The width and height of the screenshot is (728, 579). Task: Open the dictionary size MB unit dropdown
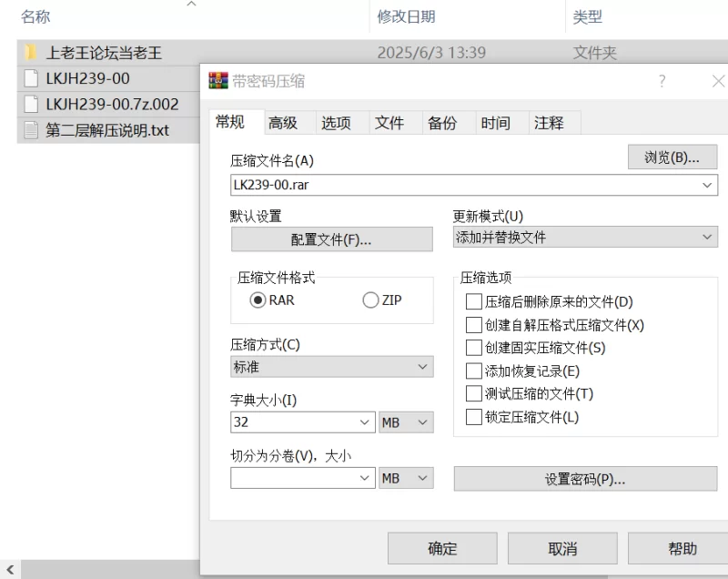[x=406, y=422]
